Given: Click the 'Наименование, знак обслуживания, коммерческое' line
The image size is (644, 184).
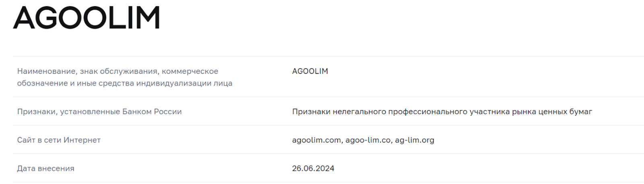Looking at the screenshot, I should 118,71.
